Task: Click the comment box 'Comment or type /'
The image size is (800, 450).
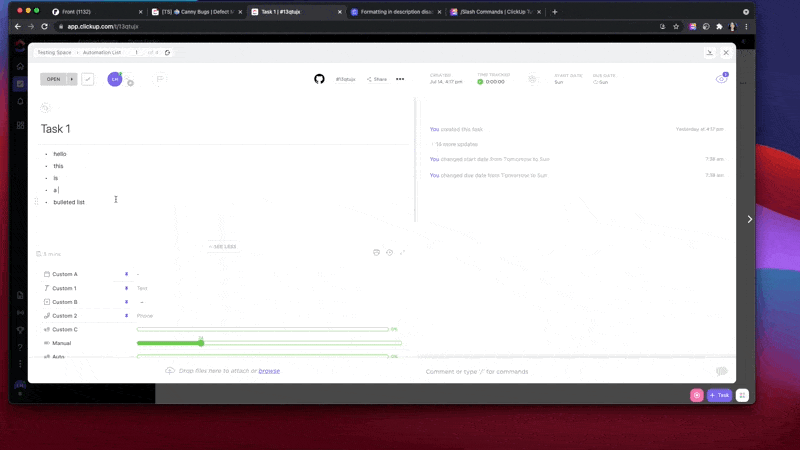Action: tap(477, 371)
